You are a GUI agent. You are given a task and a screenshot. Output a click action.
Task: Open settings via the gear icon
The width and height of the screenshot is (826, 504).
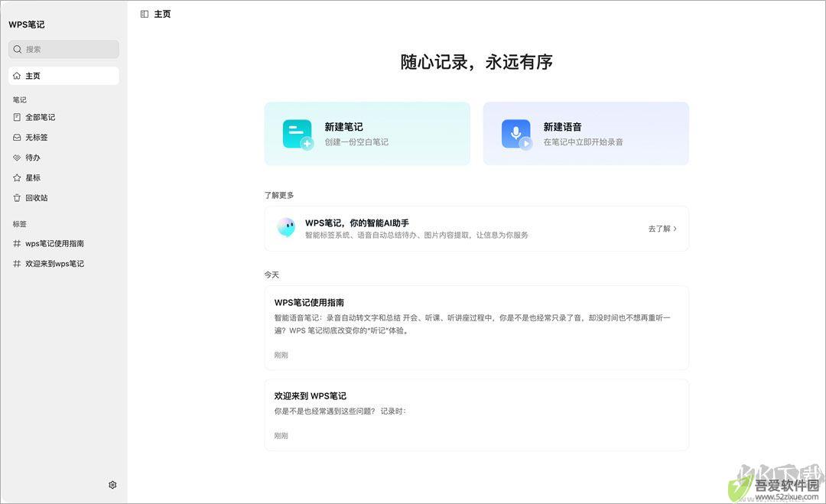click(x=112, y=485)
